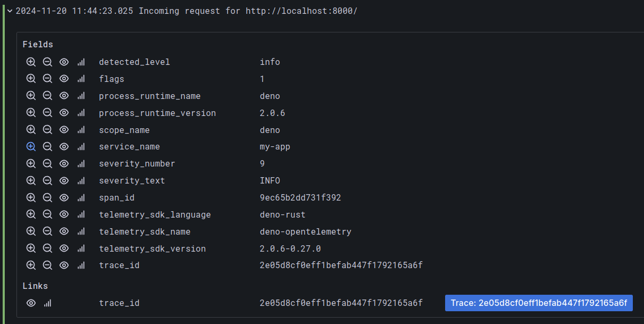Toggle visibility of the scope_name field
The width and height of the screenshot is (644, 324).
(64, 130)
